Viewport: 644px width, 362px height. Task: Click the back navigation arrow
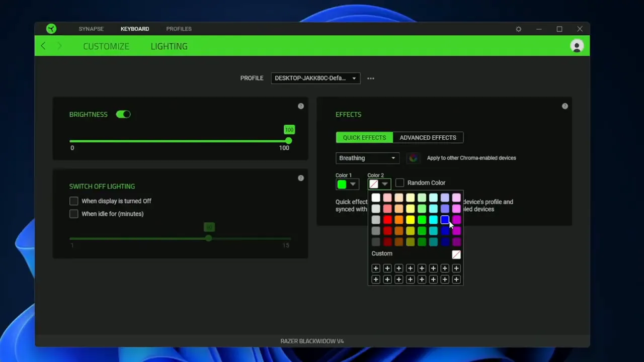tap(43, 46)
